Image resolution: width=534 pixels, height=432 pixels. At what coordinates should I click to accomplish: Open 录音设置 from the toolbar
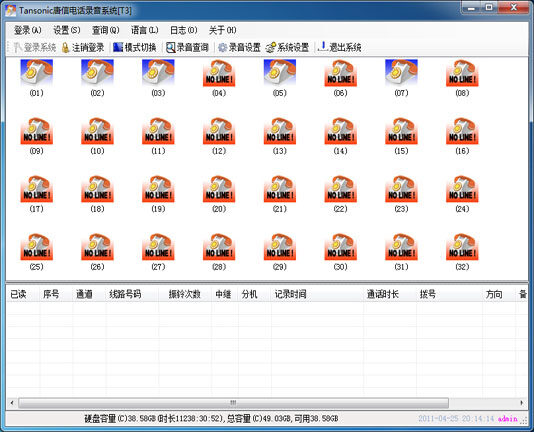[x=239, y=47]
